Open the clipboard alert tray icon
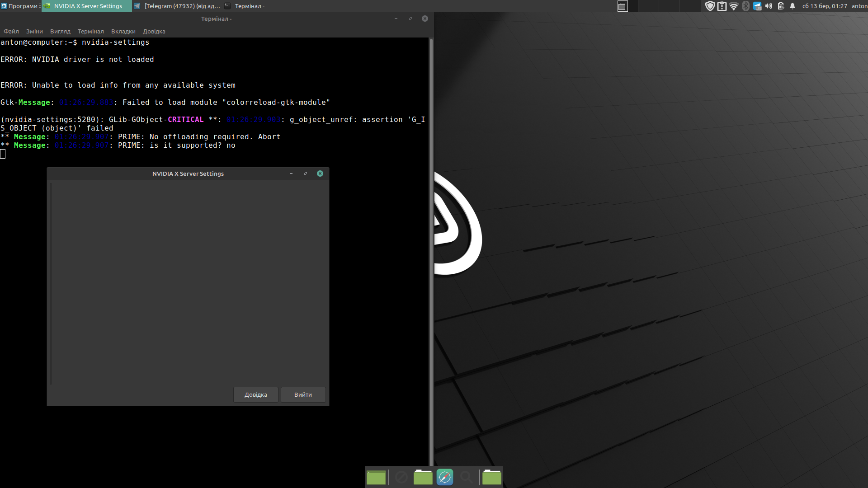 click(722, 6)
